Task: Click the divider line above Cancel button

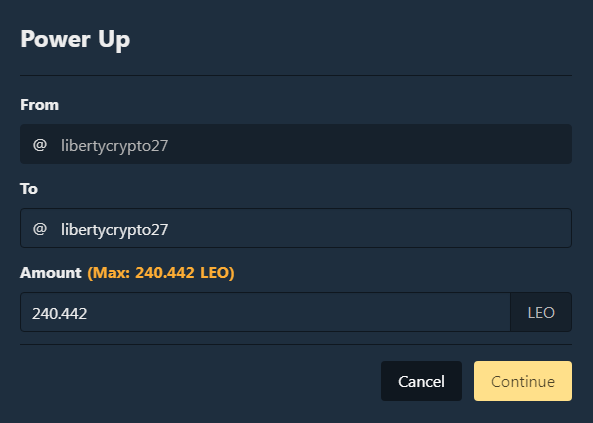Action: point(296,344)
